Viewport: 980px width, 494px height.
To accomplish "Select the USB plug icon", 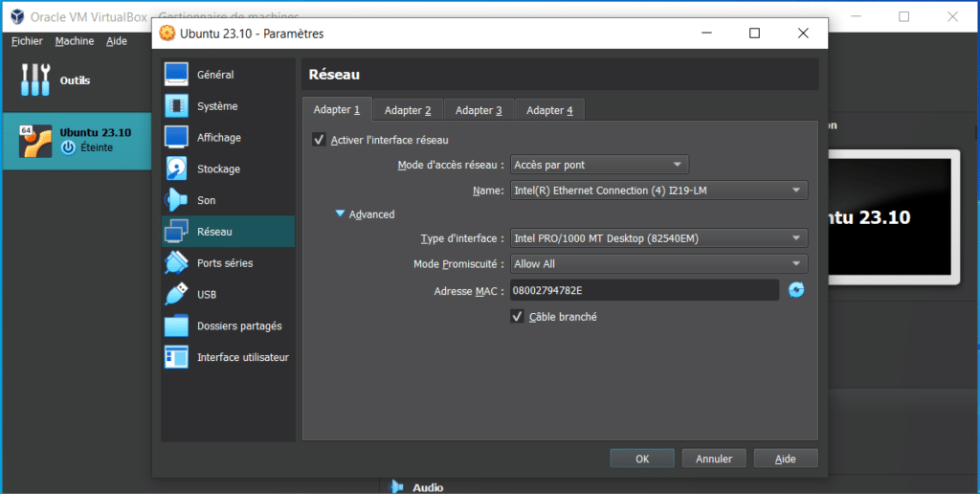I will [176, 294].
